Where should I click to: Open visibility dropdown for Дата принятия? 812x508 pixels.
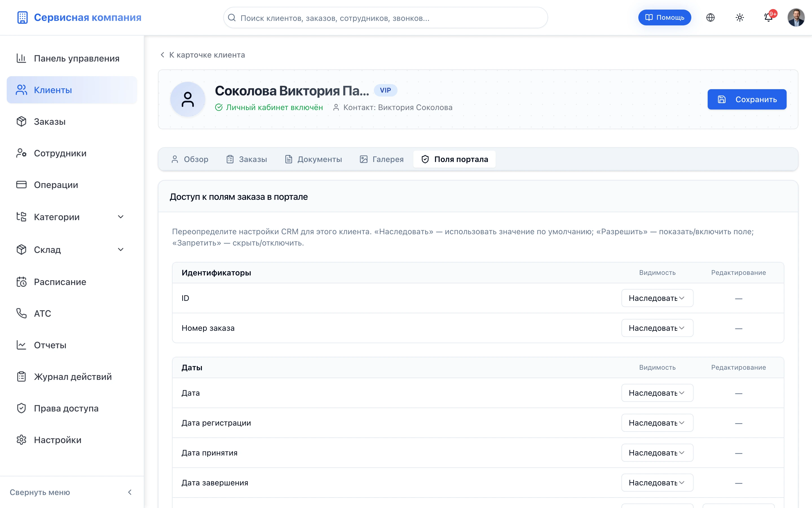point(657,453)
